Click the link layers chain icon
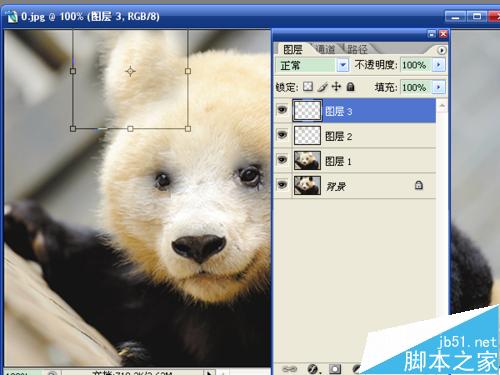This screenshot has width=500, height=375. coord(289,369)
